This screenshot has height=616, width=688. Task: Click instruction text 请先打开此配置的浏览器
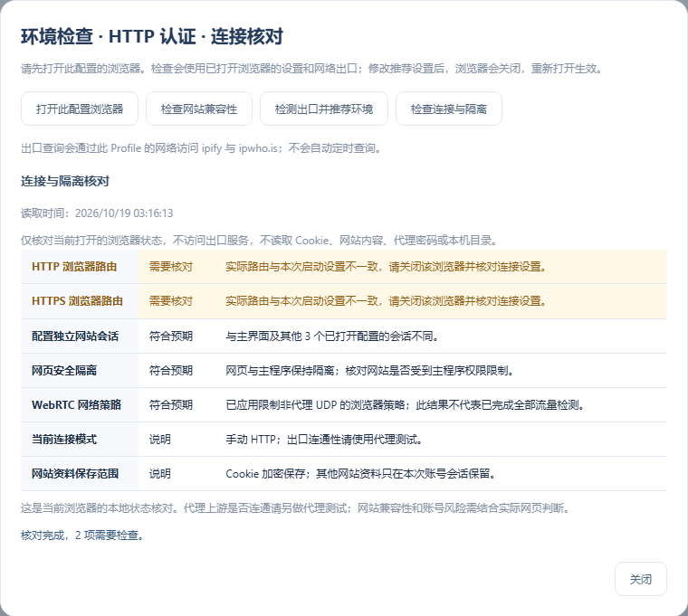click(312, 69)
